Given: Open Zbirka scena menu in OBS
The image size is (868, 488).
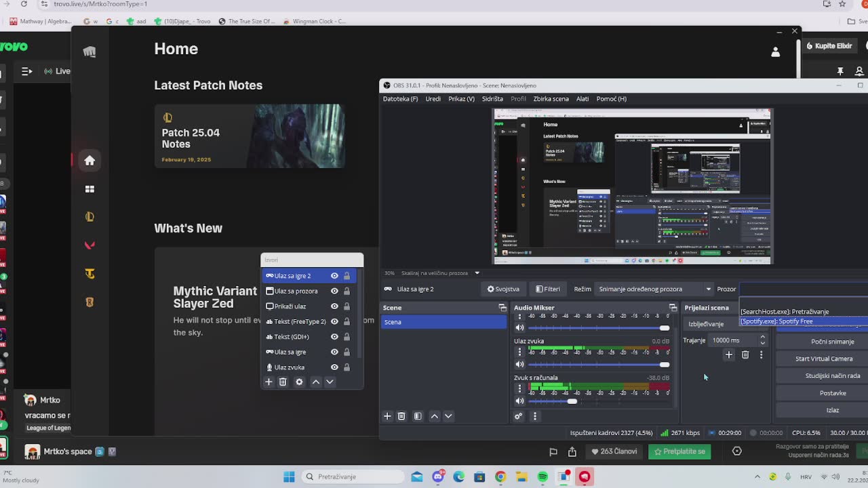Looking at the screenshot, I should (x=551, y=99).
